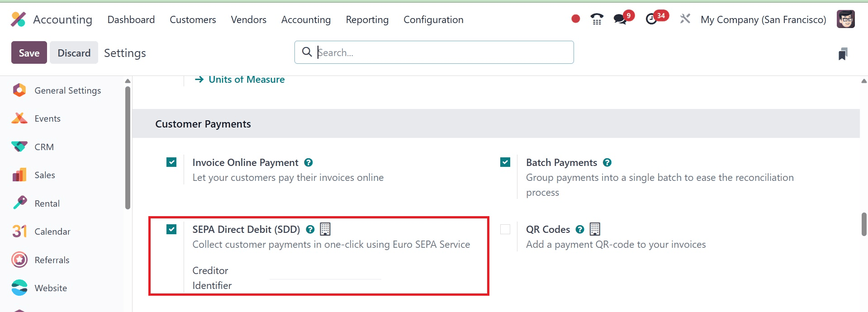Image resolution: width=868 pixels, height=312 pixels.
Task: Enable the QR Codes checkbox
Action: pyautogui.click(x=505, y=229)
